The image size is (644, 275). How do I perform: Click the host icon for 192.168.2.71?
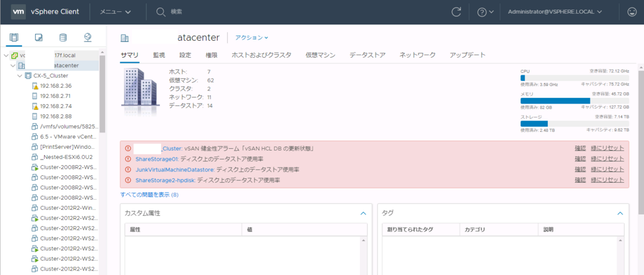(x=35, y=96)
